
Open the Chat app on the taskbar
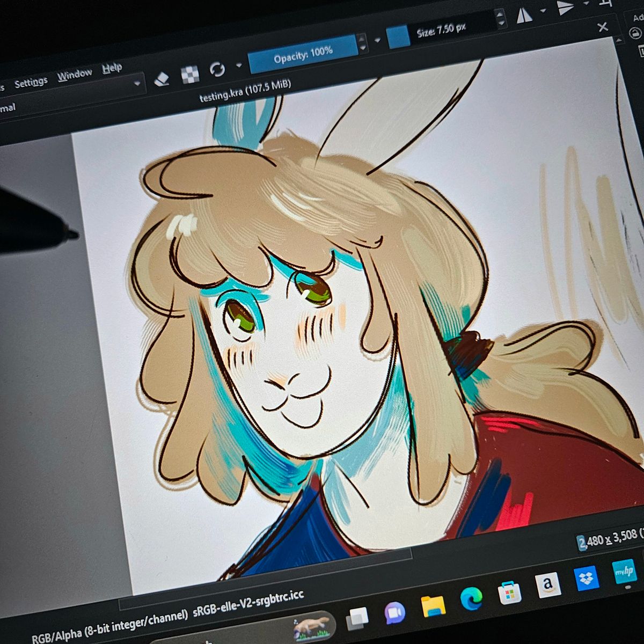click(394, 612)
